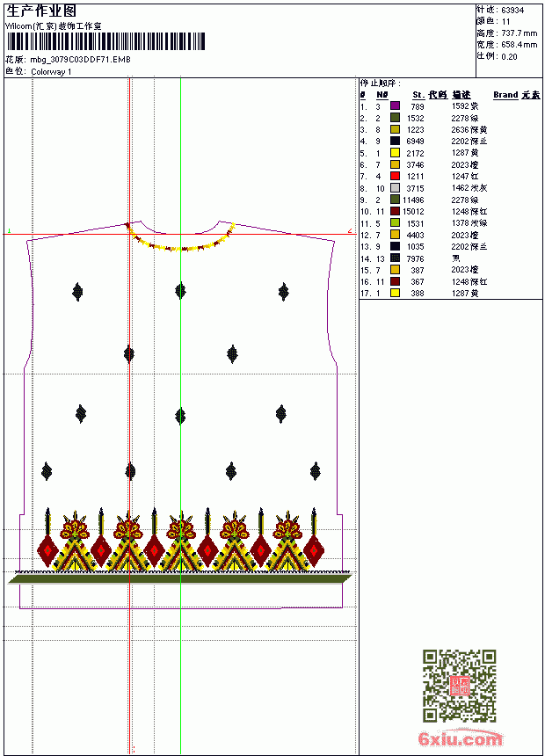Viewport: 545px width, 756px height.
Task: Select the orange swatch of stop 15
Action: coord(395,270)
